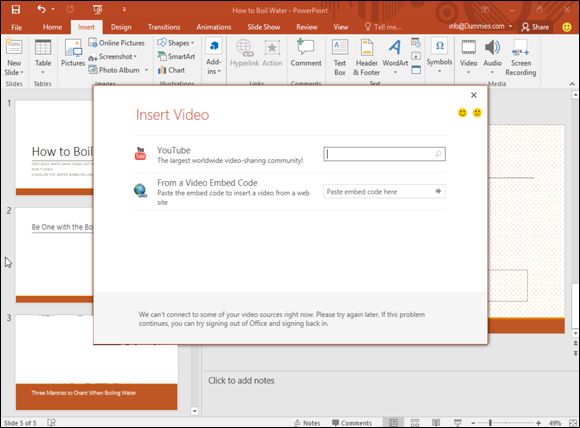Screen dimensions: 580x428
Task: Click the Start From Beginning presentation icon
Action: 97,10
